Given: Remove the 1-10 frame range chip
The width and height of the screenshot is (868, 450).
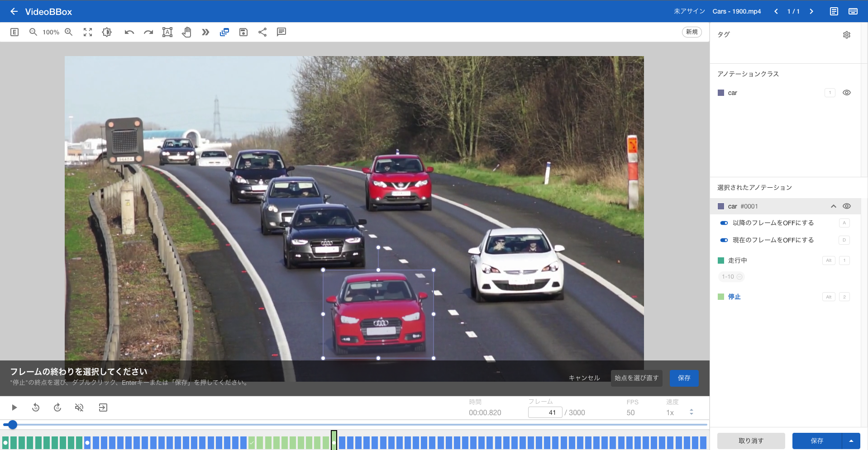Looking at the screenshot, I should tap(739, 277).
